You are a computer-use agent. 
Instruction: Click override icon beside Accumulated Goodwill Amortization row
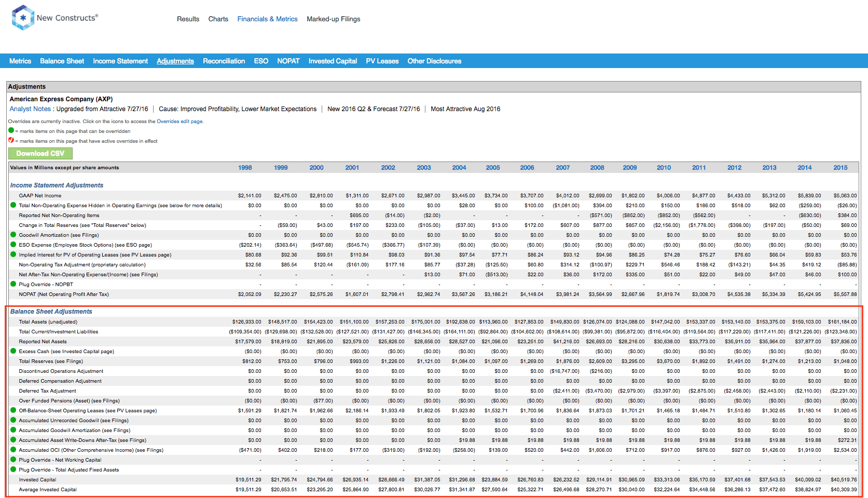click(x=13, y=430)
